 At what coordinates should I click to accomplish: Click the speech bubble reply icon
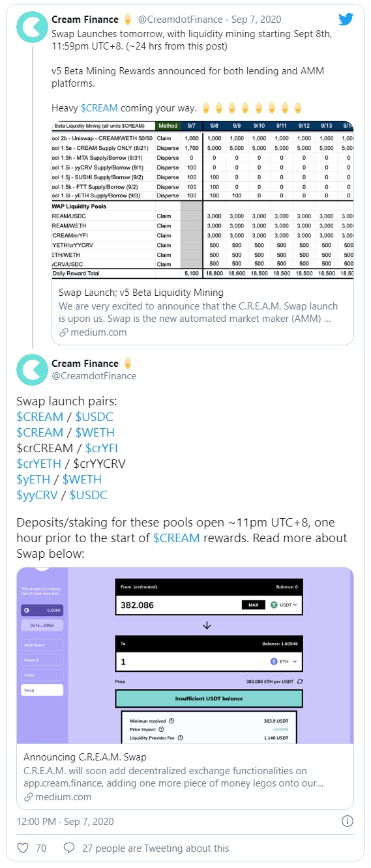point(68,848)
